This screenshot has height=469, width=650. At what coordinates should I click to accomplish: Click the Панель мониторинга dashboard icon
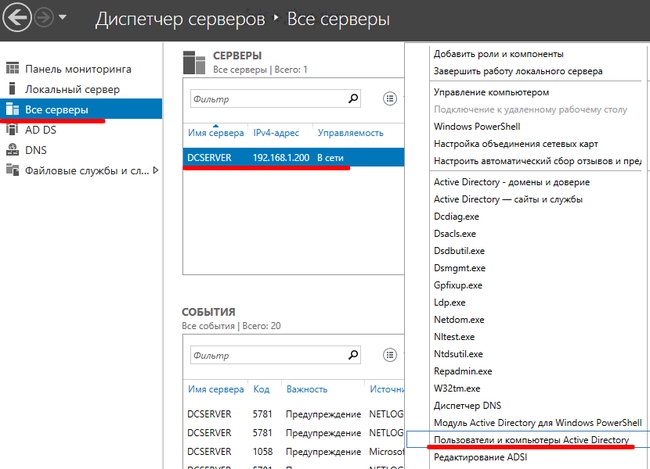[x=12, y=68]
